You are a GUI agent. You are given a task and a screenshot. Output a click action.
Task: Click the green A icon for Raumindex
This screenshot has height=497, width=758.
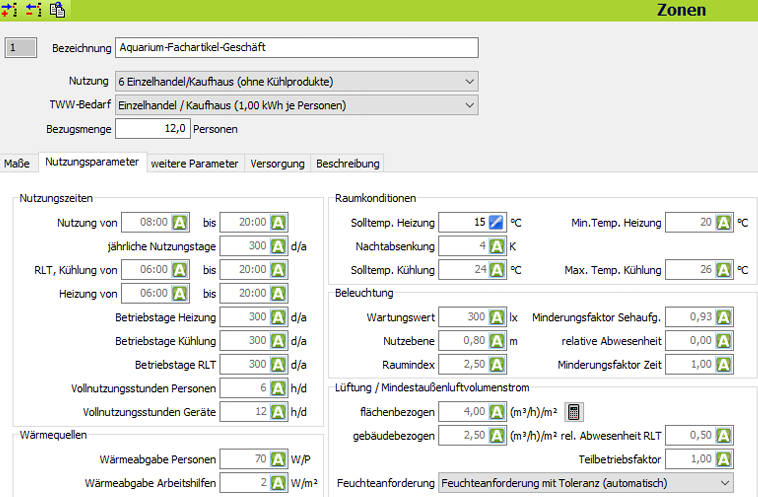click(x=497, y=364)
